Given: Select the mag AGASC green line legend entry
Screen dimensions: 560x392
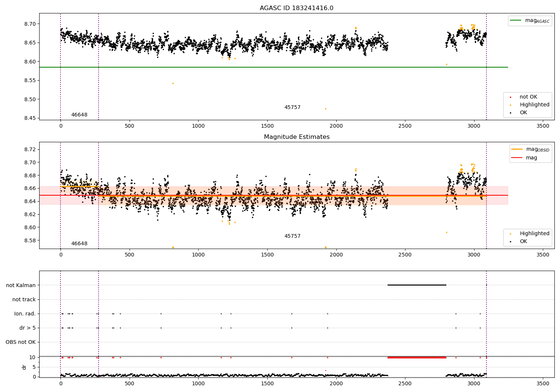Looking at the screenshot, I should [x=530, y=21].
